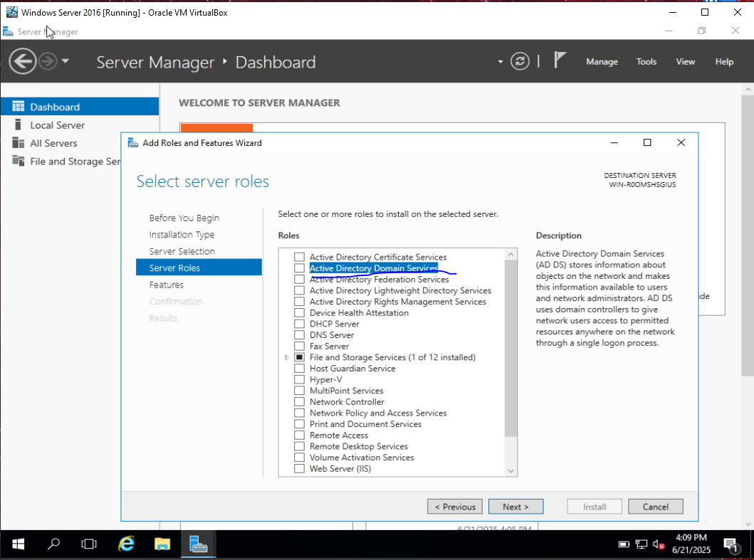Click Volume Activation Services label
The width and height of the screenshot is (754, 560).
(x=362, y=457)
